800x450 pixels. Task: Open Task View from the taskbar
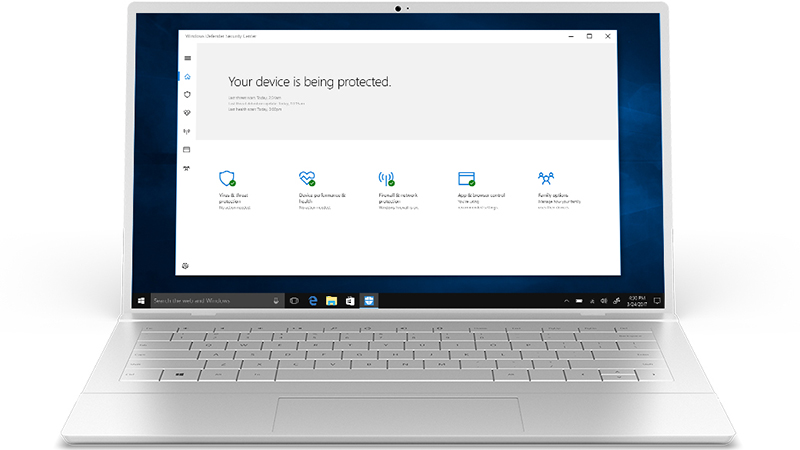click(295, 300)
